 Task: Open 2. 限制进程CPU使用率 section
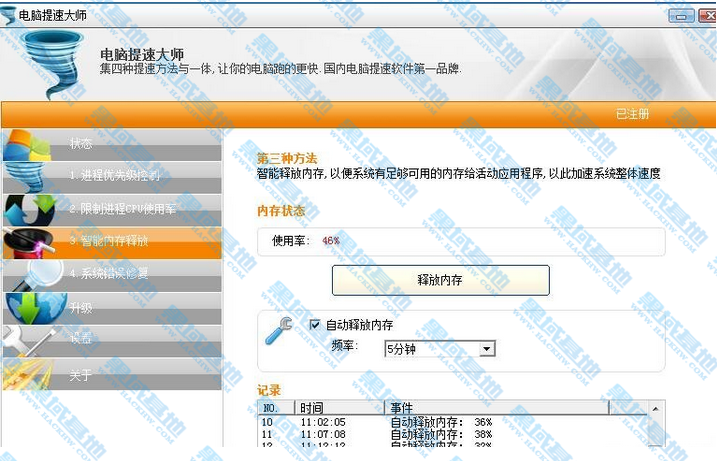tap(112, 210)
